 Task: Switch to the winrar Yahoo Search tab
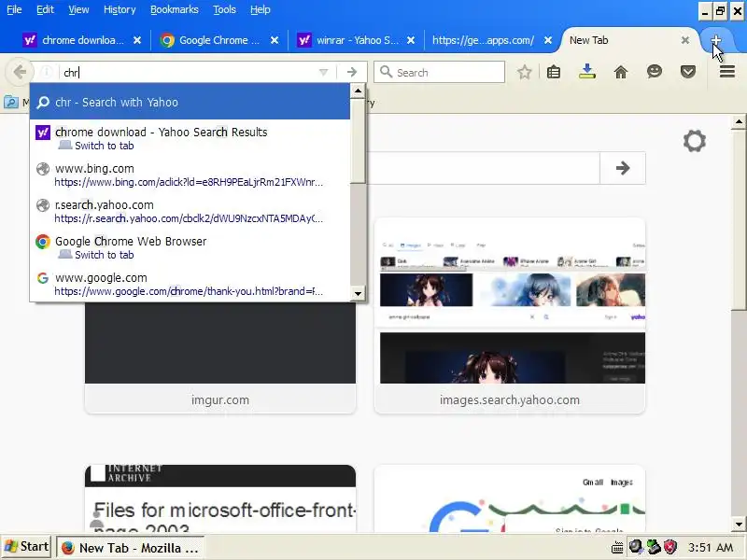[357, 40]
